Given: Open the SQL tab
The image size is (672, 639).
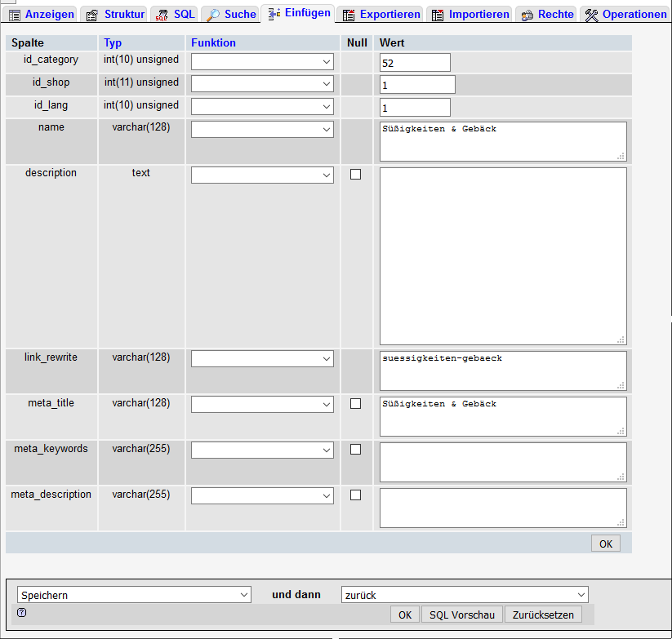Looking at the screenshot, I should coord(175,15).
